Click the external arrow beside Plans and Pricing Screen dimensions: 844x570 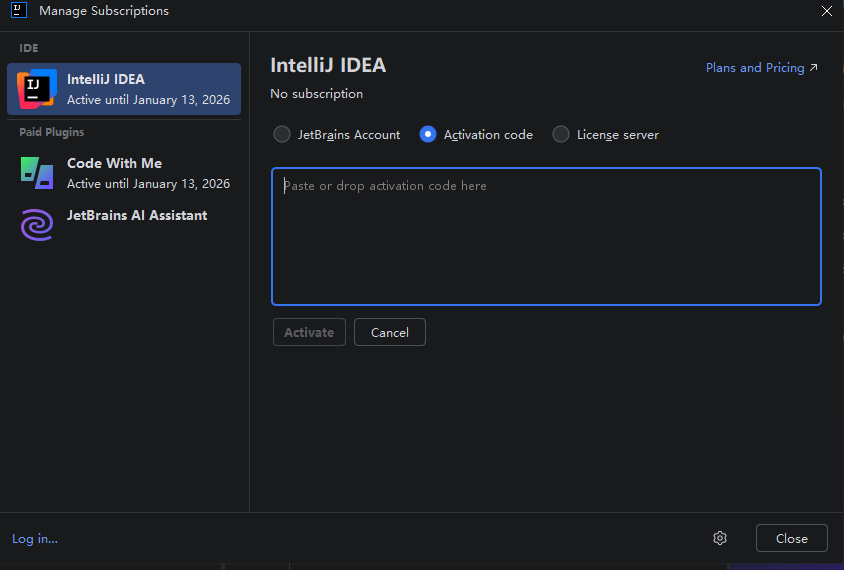click(814, 68)
